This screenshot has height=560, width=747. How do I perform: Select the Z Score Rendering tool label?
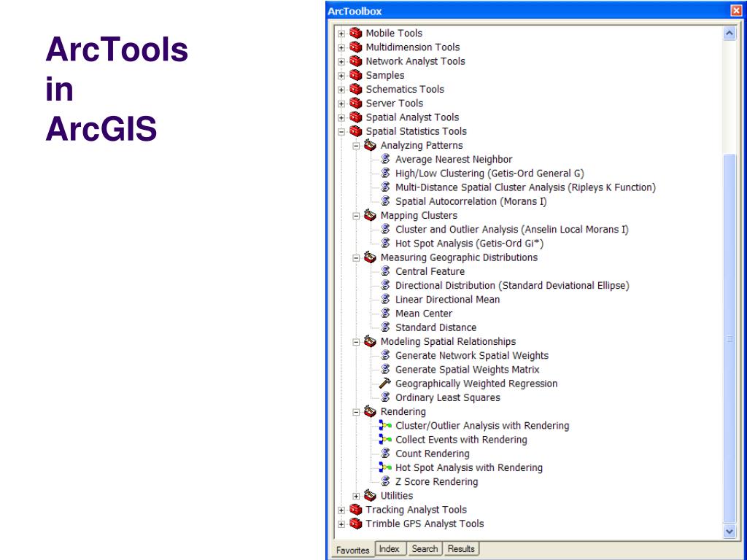436,481
